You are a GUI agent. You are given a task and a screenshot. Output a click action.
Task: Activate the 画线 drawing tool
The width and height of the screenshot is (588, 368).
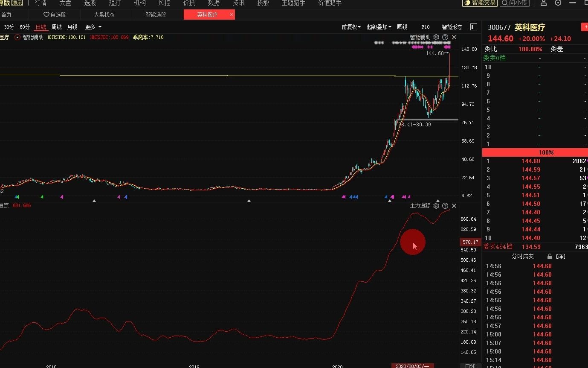[402, 27]
